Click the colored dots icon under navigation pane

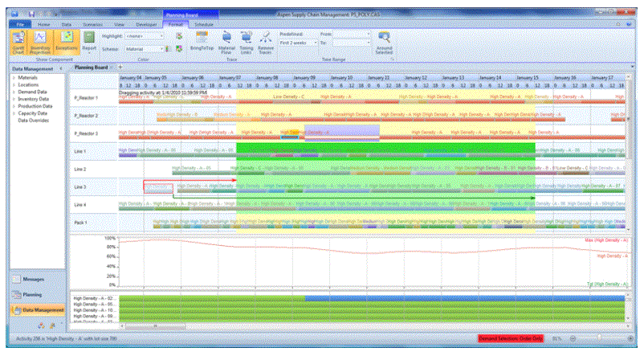pos(41,325)
